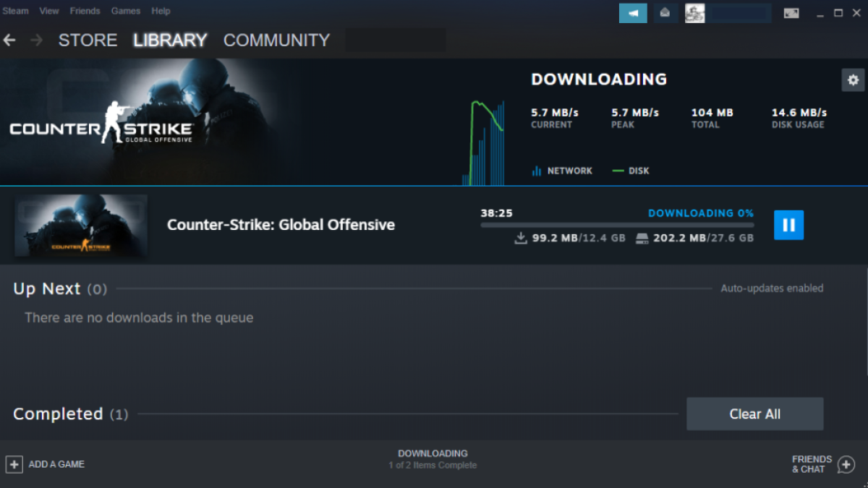Image resolution: width=868 pixels, height=488 pixels.
Task: Open the inbox envelope icon
Action: click(x=665, y=13)
